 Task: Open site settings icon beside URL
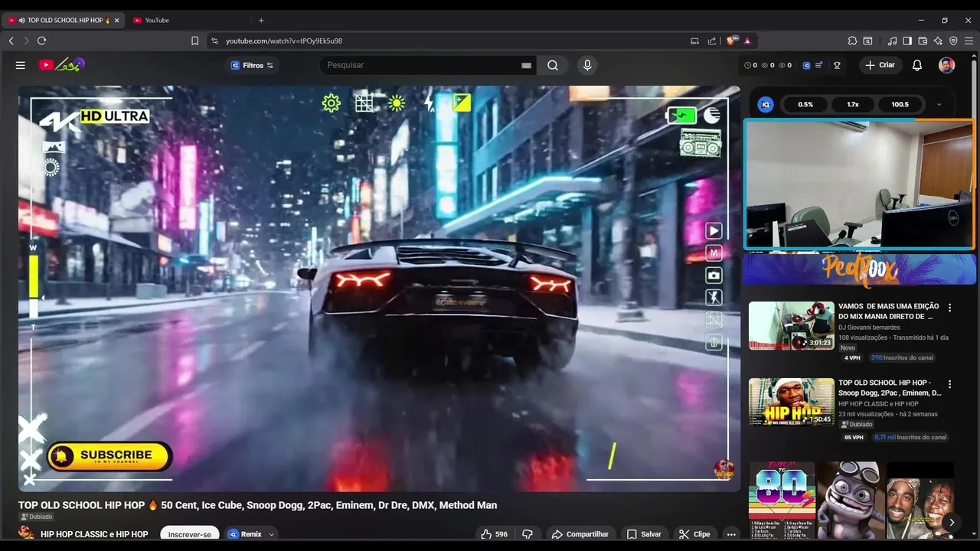tap(214, 41)
